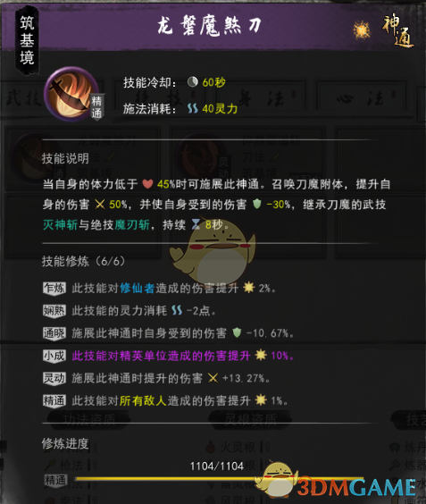Click the cooldown clock icon beside 60秒
This screenshot has height=504, width=426.
[x=193, y=82]
